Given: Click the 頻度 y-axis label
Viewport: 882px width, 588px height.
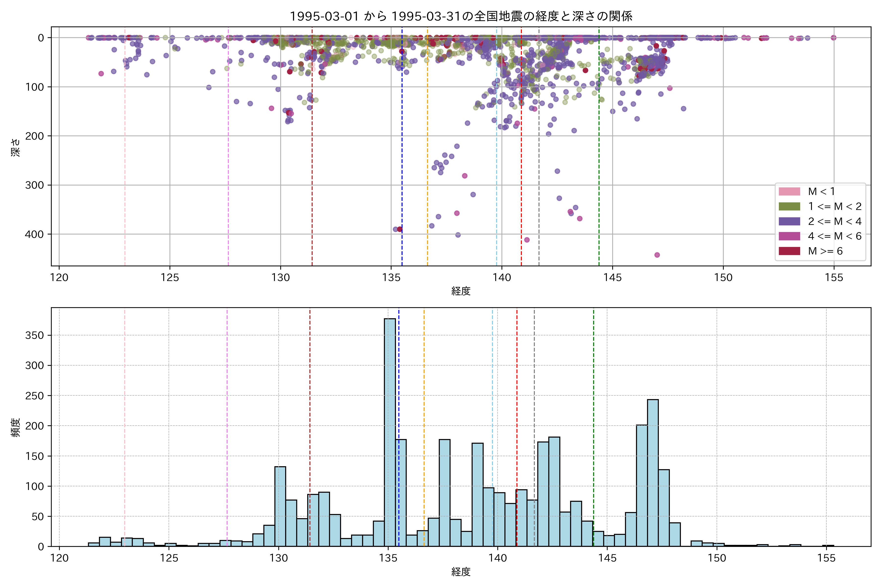Looking at the screenshot, I should point(15,428).
